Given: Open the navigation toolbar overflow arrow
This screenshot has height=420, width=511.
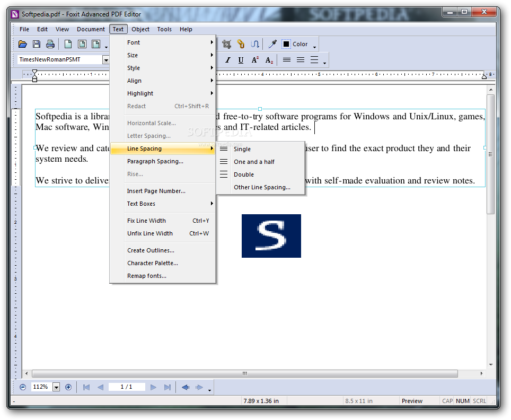Looking at the screenshot, I should [209, 390].
